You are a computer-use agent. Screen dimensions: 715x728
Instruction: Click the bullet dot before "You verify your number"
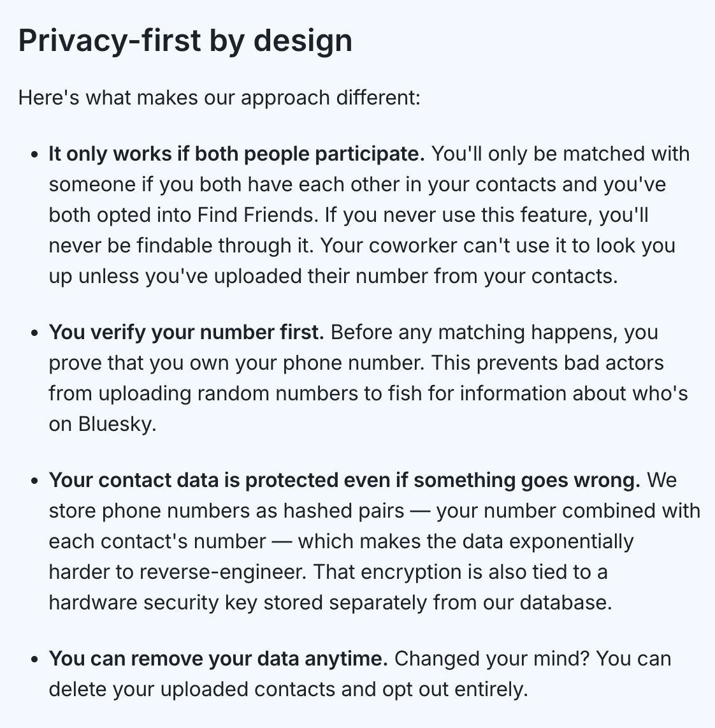point(34,333)
